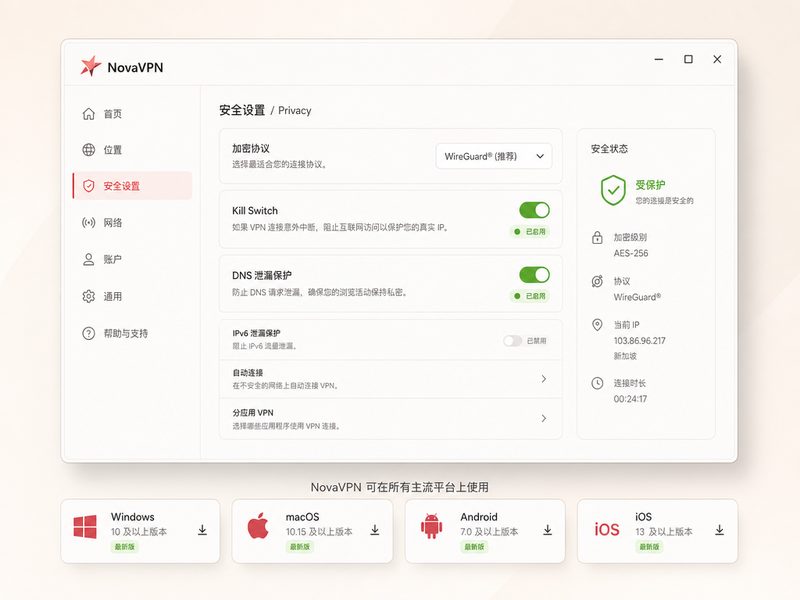Image resolution: width=800 pixels, height=600 pixels.
Task: Click the 分应用 VPN row title
Action: [253, 413]
